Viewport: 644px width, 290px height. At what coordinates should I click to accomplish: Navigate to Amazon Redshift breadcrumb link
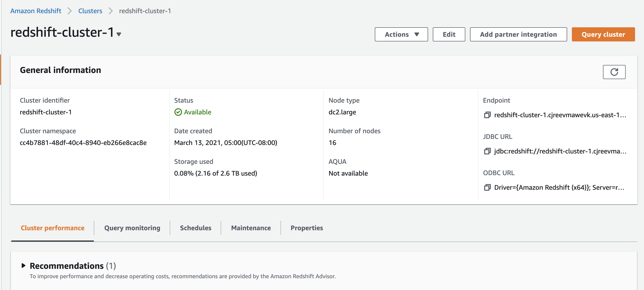(x=36, y=11)
